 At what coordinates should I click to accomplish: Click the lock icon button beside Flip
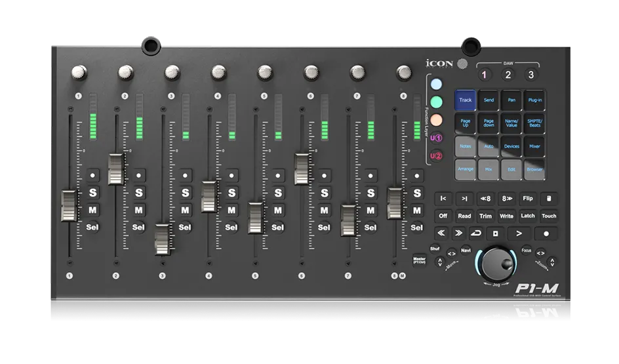(549, 199)
